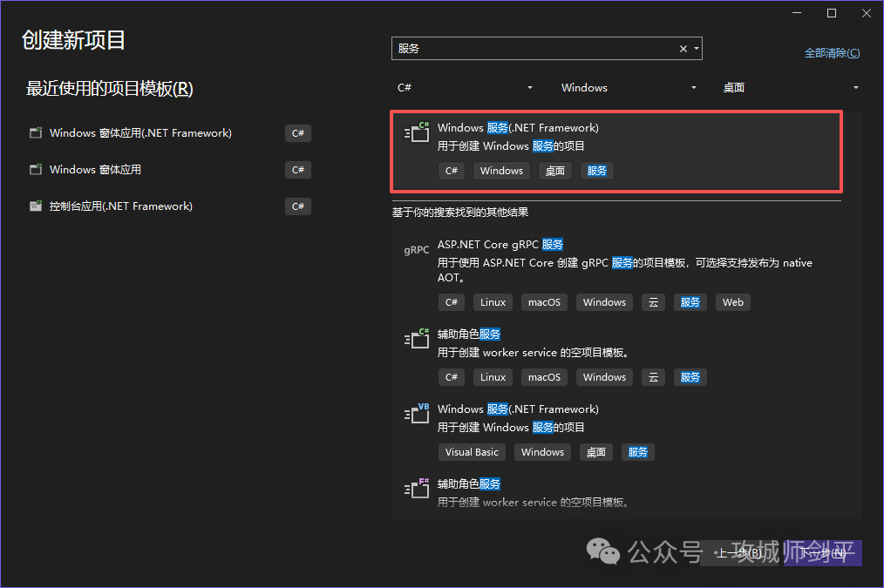884x588 pixels.
Task: Select Visual Basic Windows 服务(.NET Framework) template
Action: 616,431
